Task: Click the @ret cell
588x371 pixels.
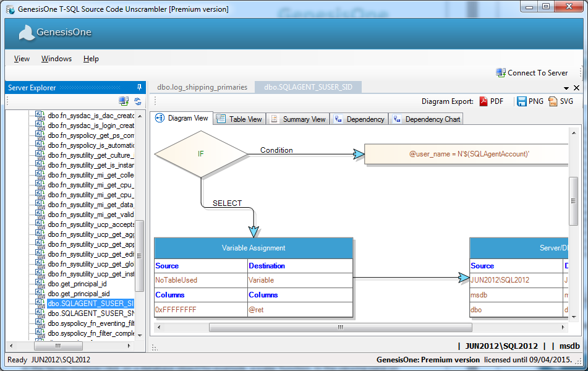Action: [300, 310]
